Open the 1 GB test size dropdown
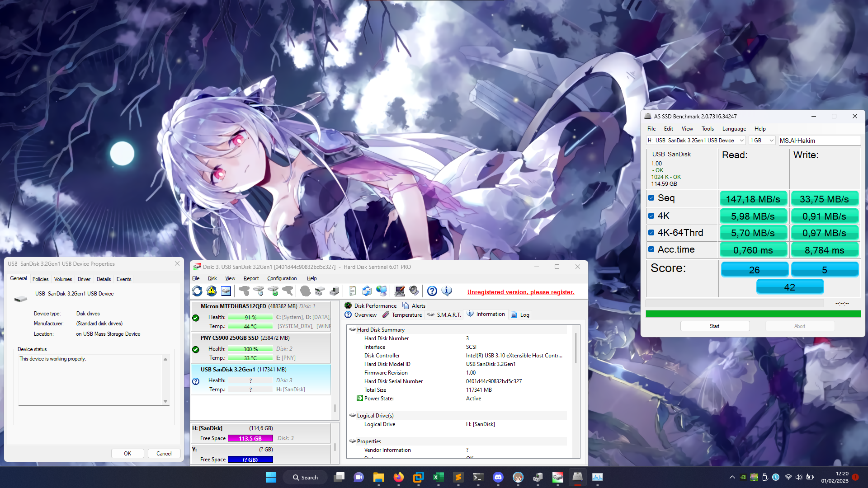Screen dimensions: 868x488 762,141
